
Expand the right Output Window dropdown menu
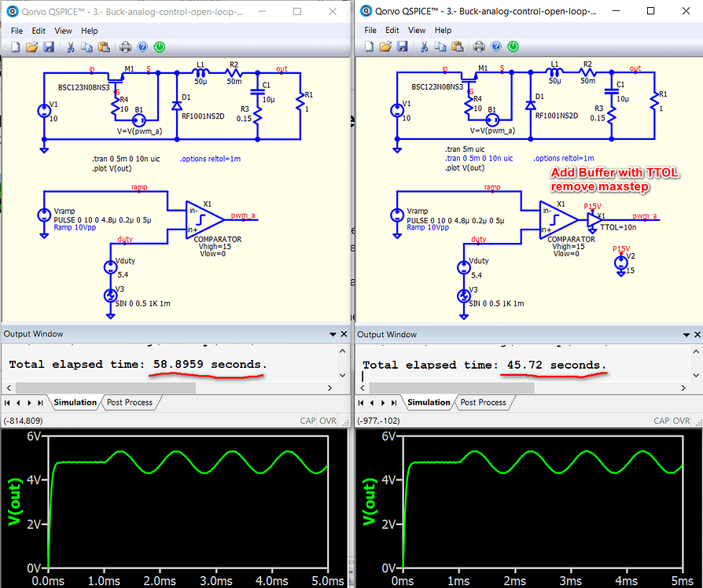click(x=686, y=333)
